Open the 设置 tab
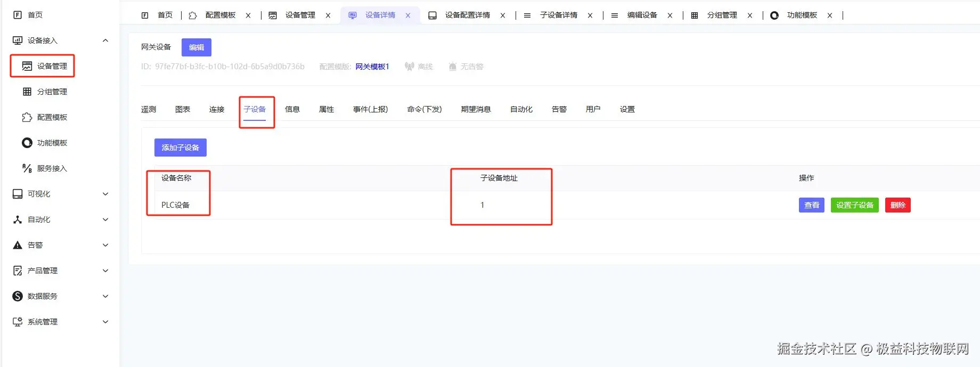The height and width of the screenshot is (367, 980). [627, 109]
